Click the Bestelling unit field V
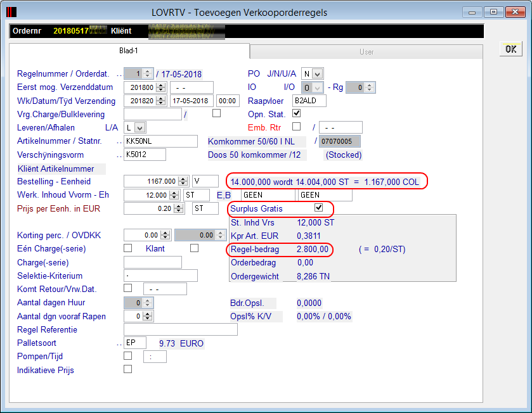 click(x=205, y=181)
